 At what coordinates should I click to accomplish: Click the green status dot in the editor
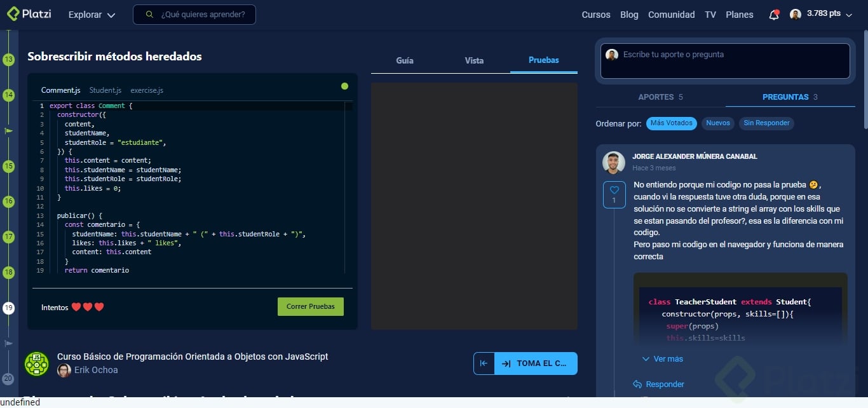click(344, 86)
